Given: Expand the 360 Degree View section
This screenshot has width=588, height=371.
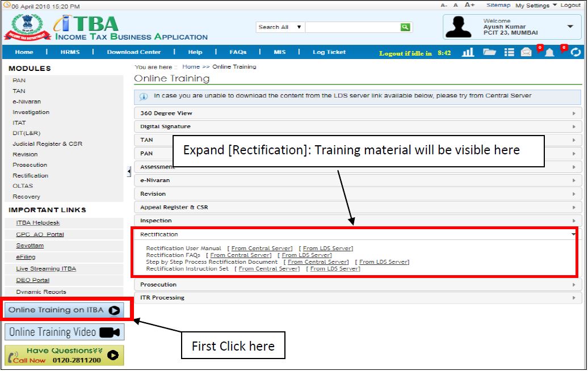Looking at the screenshot, I should tap(358, 113).
